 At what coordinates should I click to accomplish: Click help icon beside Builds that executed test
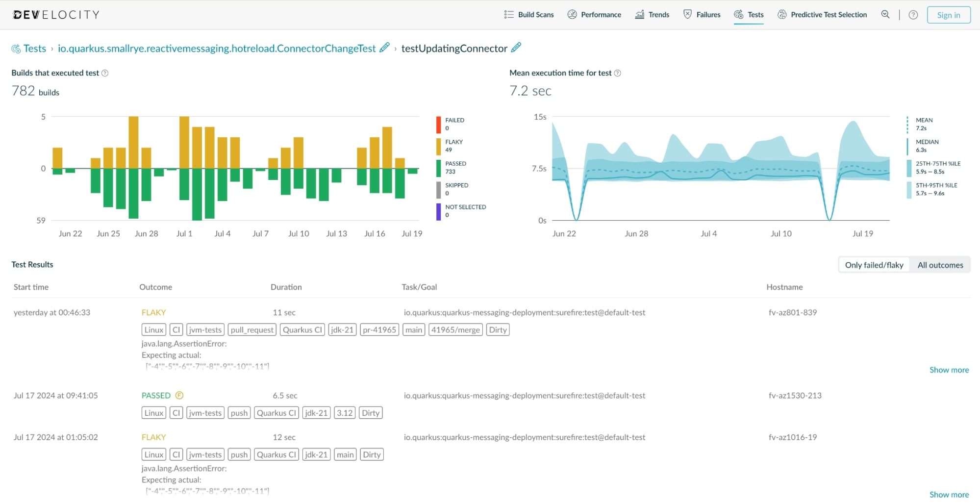tap(105, 73)
